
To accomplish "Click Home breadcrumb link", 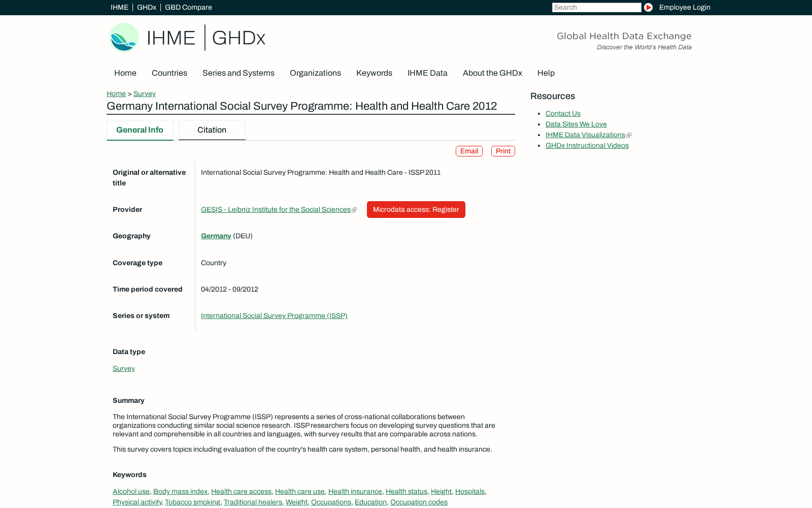I will coord(116,93).
